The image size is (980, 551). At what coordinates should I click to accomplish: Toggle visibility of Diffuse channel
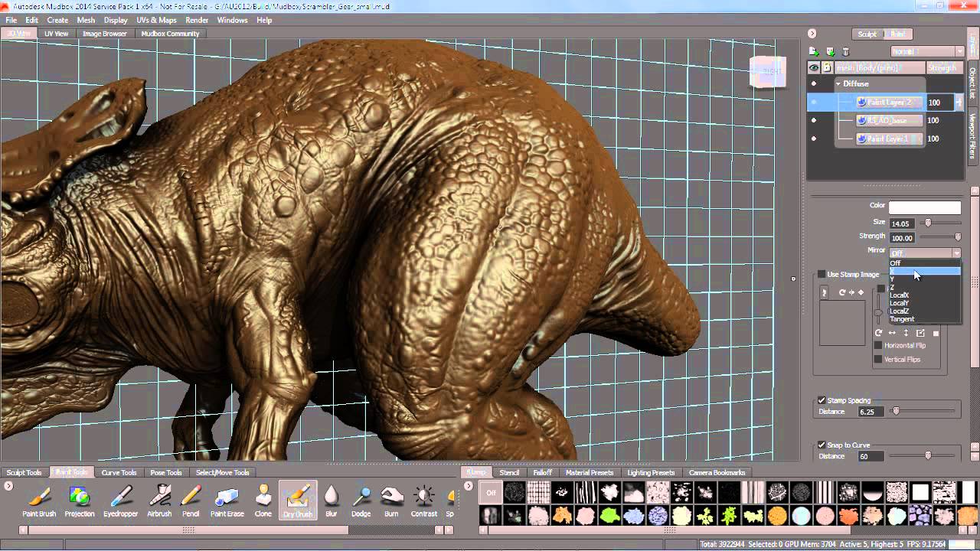814,83
